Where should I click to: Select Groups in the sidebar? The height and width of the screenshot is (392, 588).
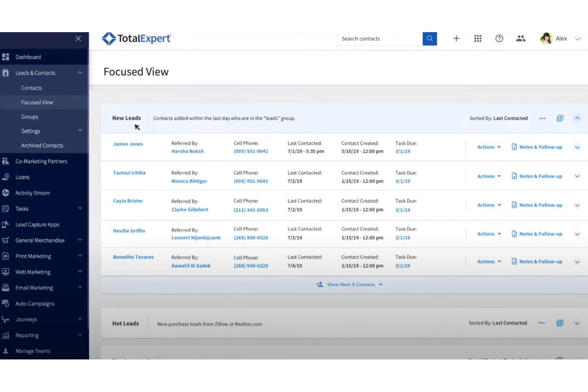coord(30,117)
